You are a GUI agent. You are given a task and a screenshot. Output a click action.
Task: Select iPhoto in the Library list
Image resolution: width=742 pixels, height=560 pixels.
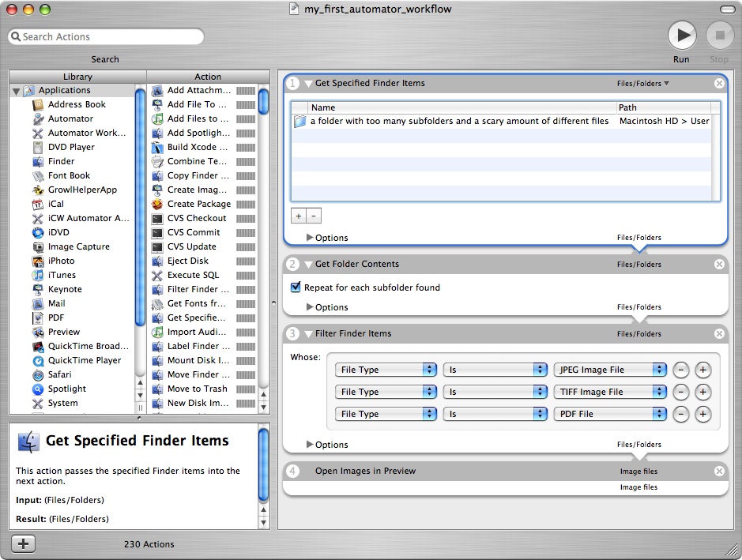pyautogui.click(x=61, y=260)
